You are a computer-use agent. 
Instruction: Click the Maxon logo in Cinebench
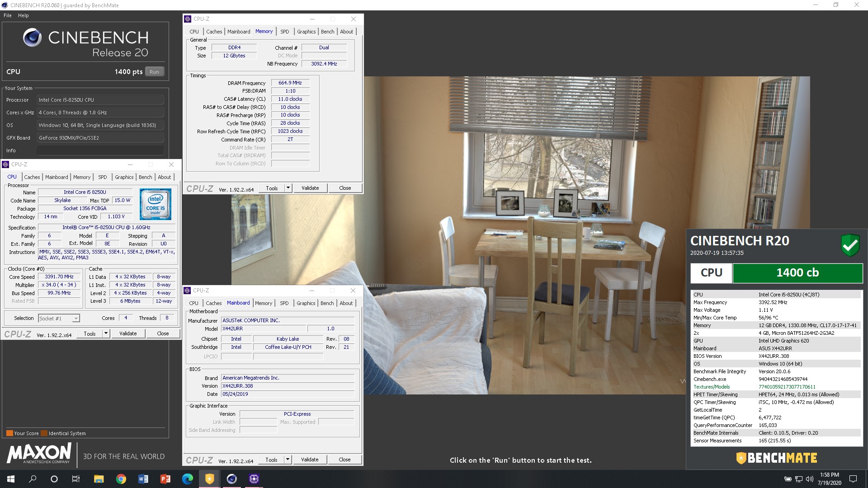39,453
